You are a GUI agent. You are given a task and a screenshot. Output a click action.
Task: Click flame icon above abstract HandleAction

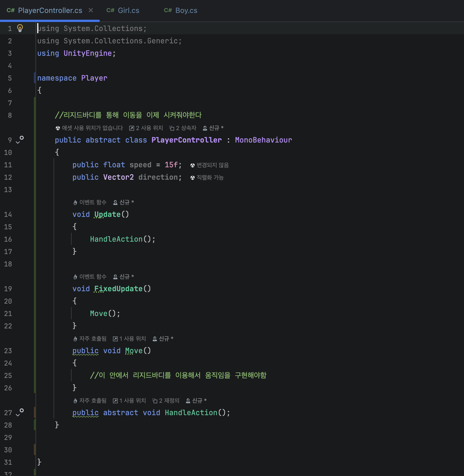click(75, 401)
